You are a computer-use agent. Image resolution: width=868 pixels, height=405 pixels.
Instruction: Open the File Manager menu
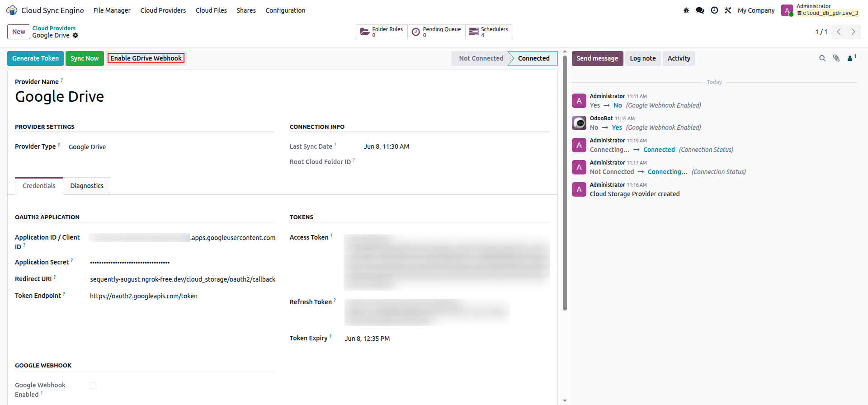(x=112, y=10)
